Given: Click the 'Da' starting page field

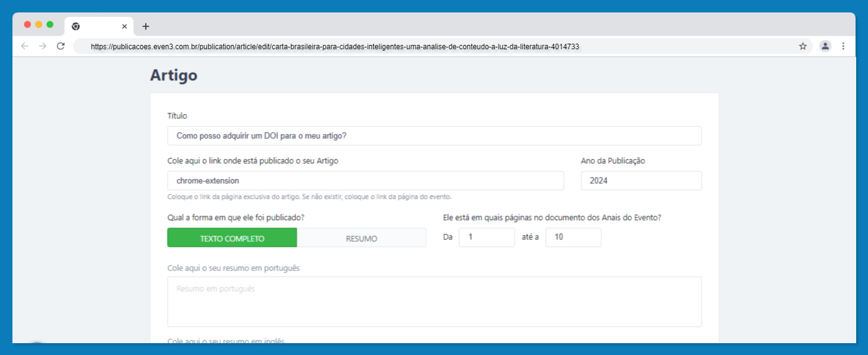Looking at the screenshot, I should [487, 238].
